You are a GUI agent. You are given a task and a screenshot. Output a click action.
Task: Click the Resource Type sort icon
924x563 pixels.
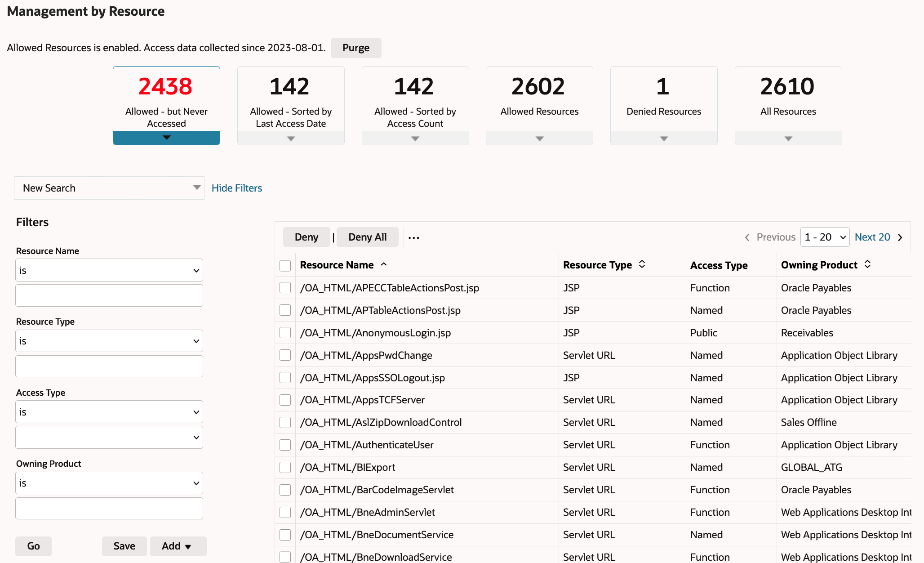click(x=642, y=264)
